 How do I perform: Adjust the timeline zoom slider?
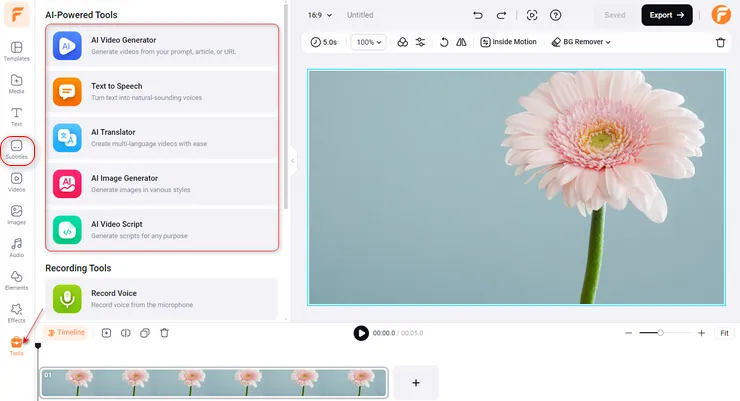664,333
